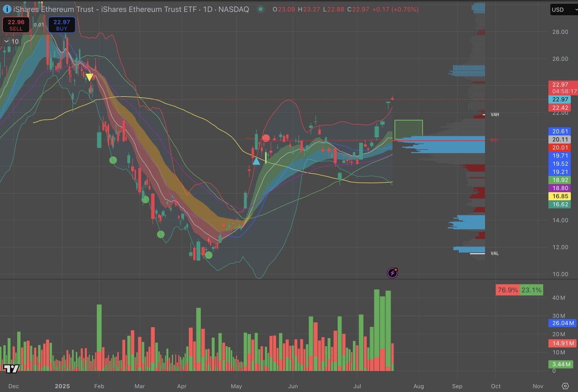This screenshot has width=578, height=392.
Task: Click the green 18.92 price axis label
Action: click(560, 180)
